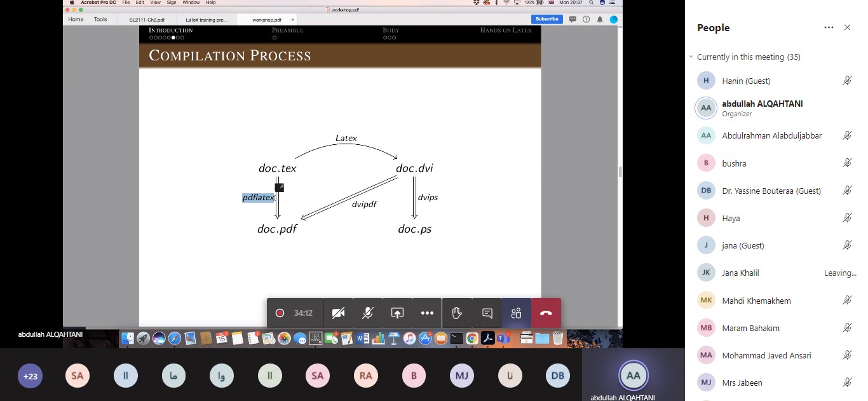This screenshot has height=401, width=868.
Task: Open the share content tray
Action: pyautogui.click(x=397, y=313)
